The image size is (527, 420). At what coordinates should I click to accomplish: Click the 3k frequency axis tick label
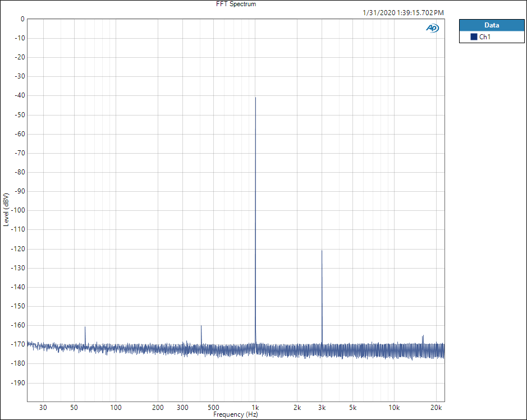[x=322, y=408]
